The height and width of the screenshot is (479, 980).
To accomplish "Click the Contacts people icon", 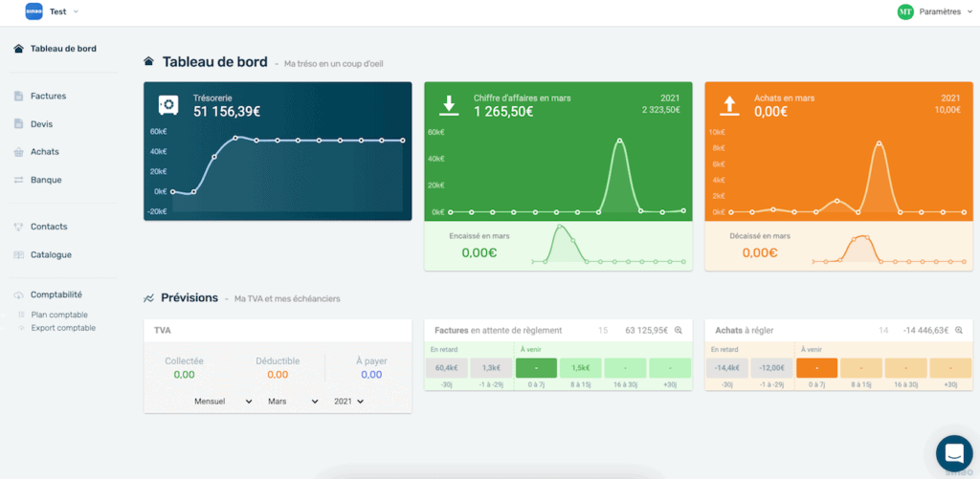I will coord(19,227).
